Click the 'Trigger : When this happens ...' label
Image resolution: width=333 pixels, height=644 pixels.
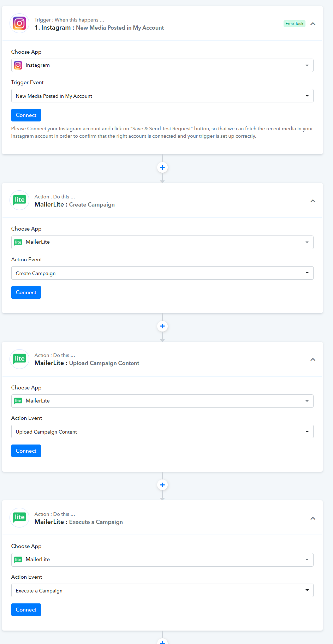click(x=69, y=20)
